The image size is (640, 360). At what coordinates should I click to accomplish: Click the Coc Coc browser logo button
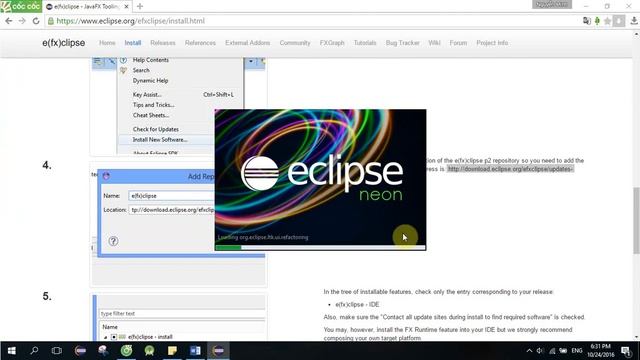click(21, 6)
